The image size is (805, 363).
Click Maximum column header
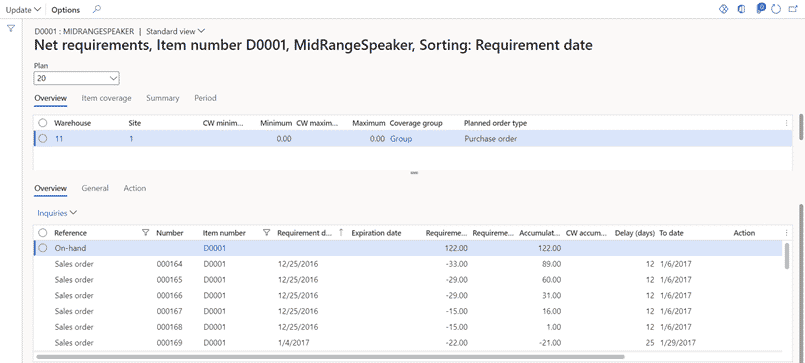tap(368, 123)
